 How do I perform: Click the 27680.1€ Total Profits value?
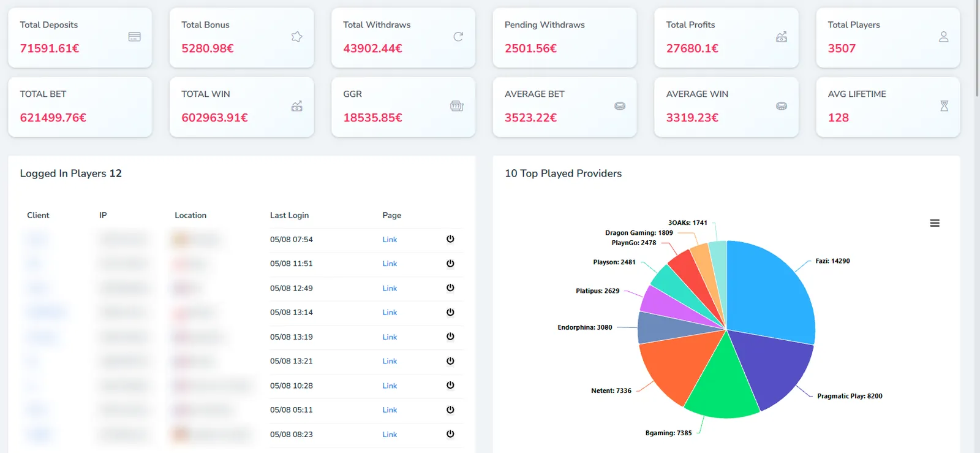pyautogui.click(x=692, y=48)
